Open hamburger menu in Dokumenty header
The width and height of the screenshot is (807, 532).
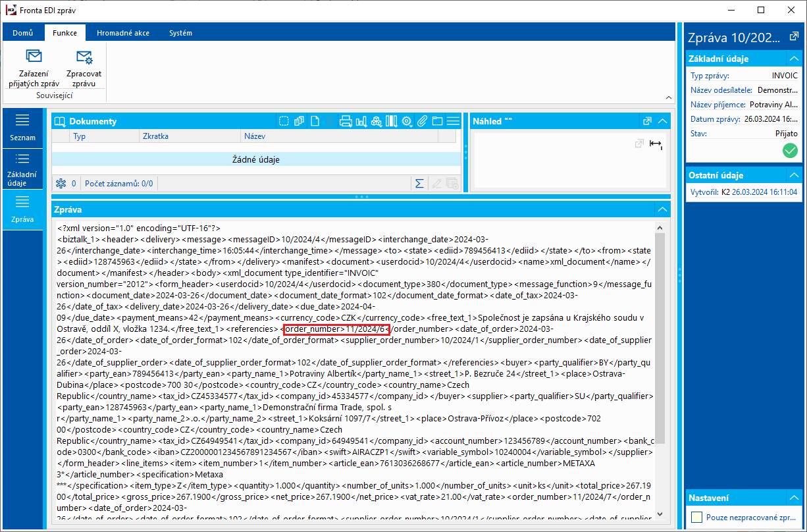pyautogui.click(x=453, y=121)
